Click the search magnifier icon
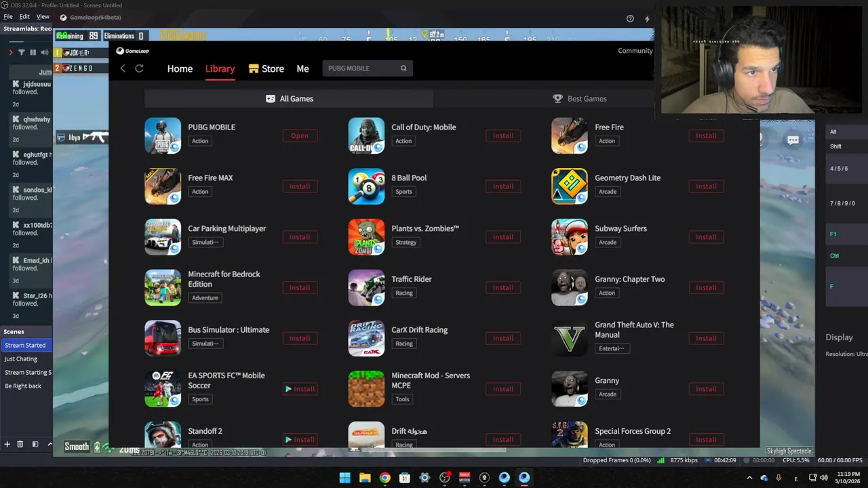 (403, 68)
